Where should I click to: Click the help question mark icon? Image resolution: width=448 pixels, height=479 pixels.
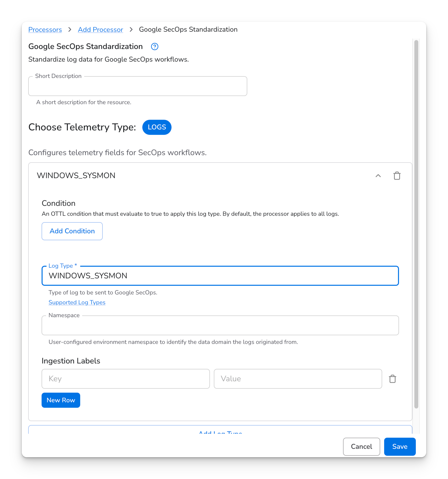[x=154, y=47]
